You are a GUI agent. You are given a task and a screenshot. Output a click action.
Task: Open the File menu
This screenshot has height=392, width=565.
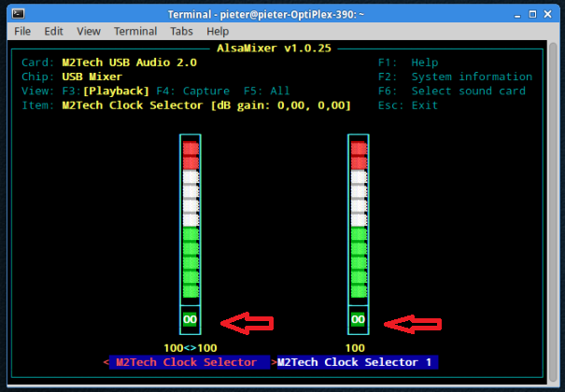click(x=22, y=32)
